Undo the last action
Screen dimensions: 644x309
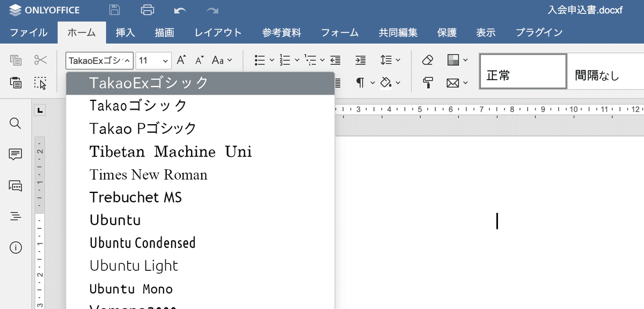180,10
